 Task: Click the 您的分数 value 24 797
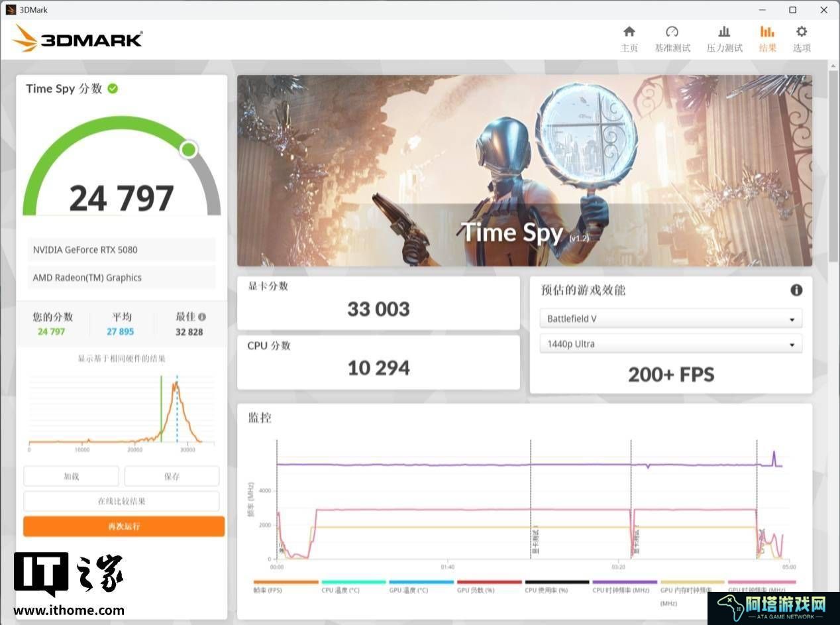(x=52, y=331)
